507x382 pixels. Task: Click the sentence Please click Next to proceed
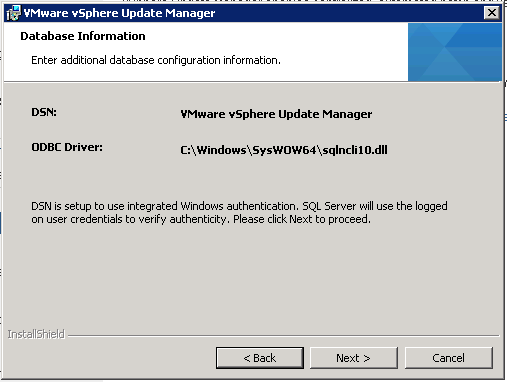coord(302,219)
